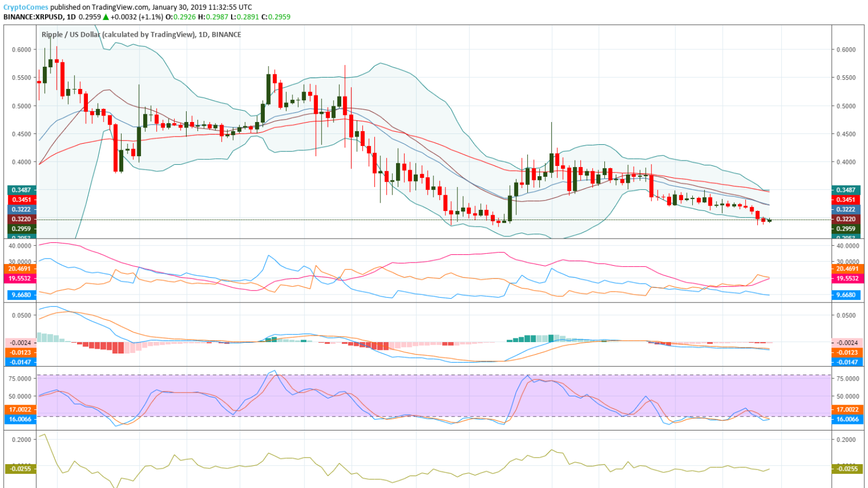The width and height of the screenshot is (868, 488).
Task: Click orange 20.4691 indicator label on right
Action: coord(847,268)
